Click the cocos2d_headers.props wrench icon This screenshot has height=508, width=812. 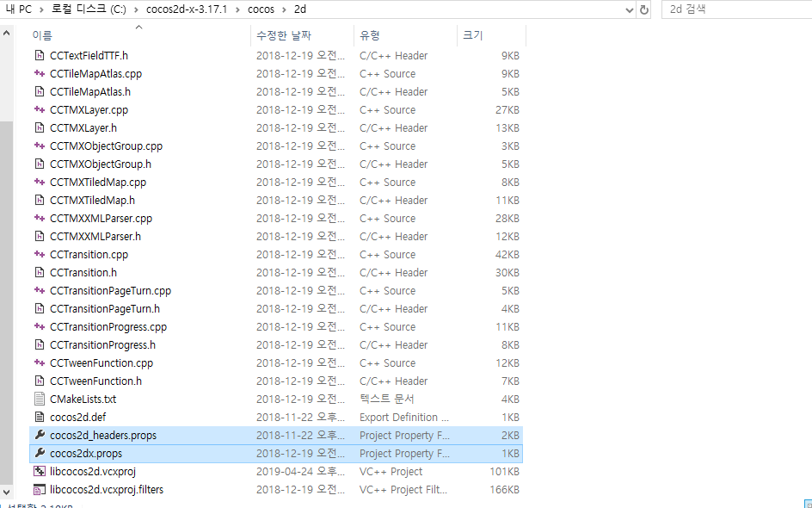click(x=40, y=435)
